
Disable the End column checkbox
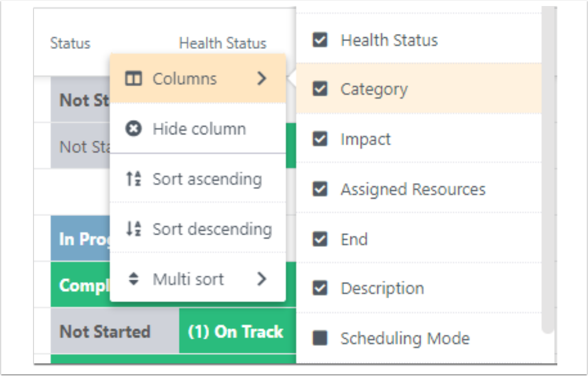[320, 239]
